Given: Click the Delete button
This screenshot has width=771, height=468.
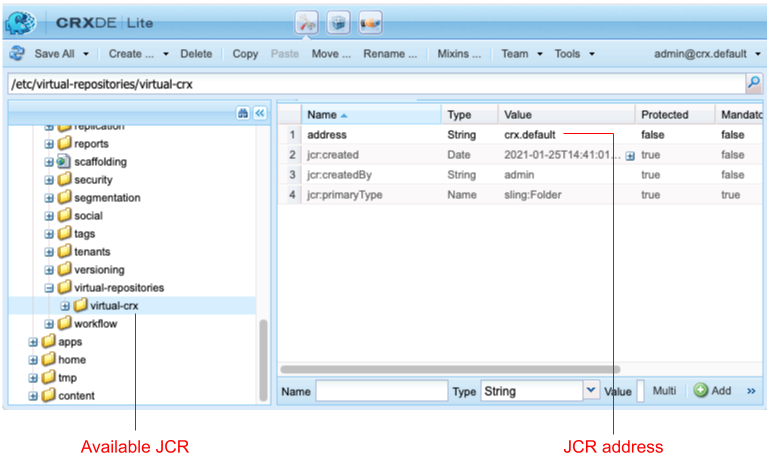Looking at the screenshot, I should [196, 54].
